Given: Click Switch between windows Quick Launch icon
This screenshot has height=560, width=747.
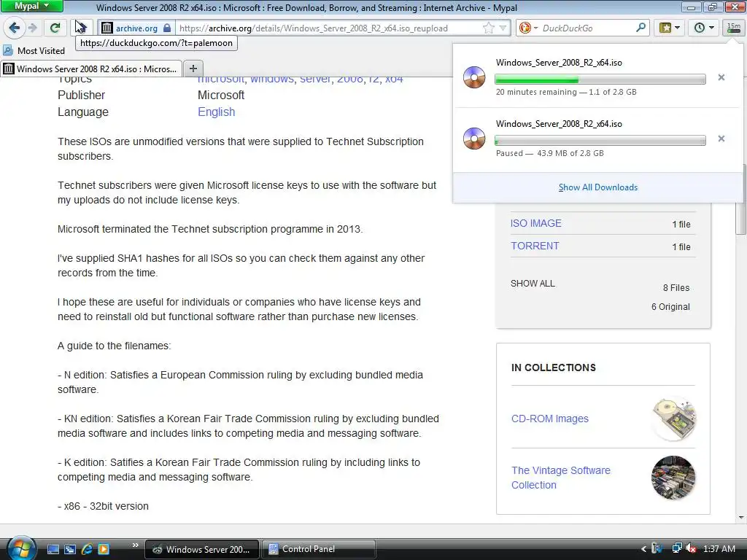Looking at the screenshot, I should tap(70, 549).
